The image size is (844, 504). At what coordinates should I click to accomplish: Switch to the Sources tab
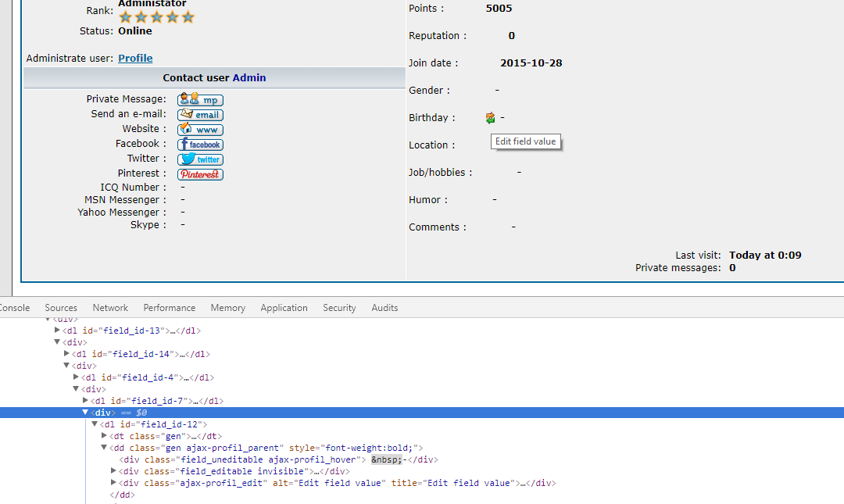pyautogui.click(x=61, y=307)
